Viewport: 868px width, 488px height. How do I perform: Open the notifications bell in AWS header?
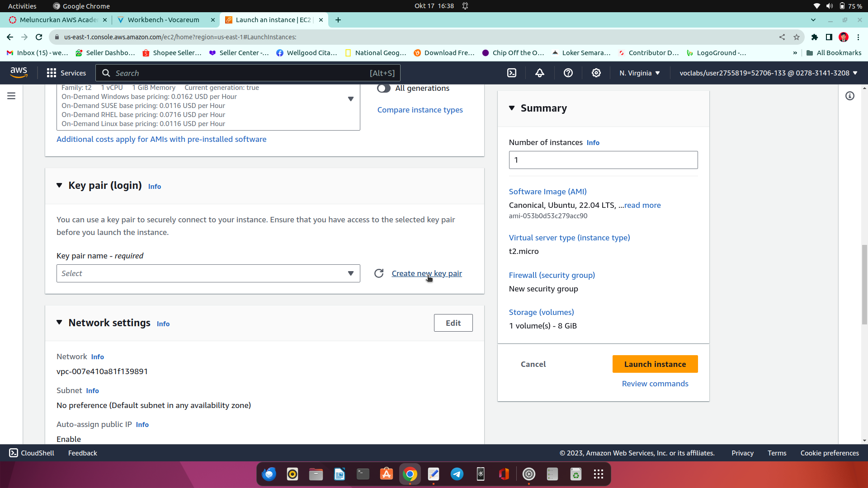540,73
